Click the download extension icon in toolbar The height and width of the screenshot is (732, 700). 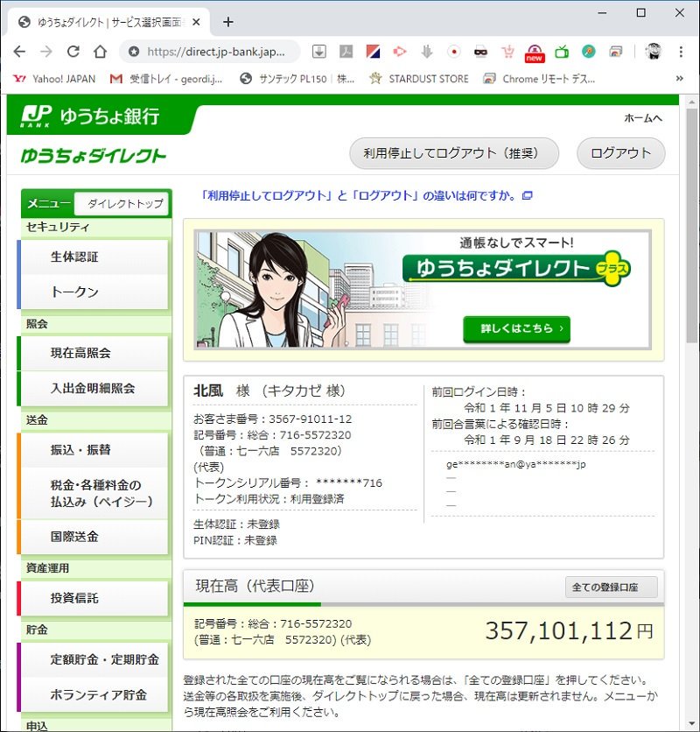319,52
